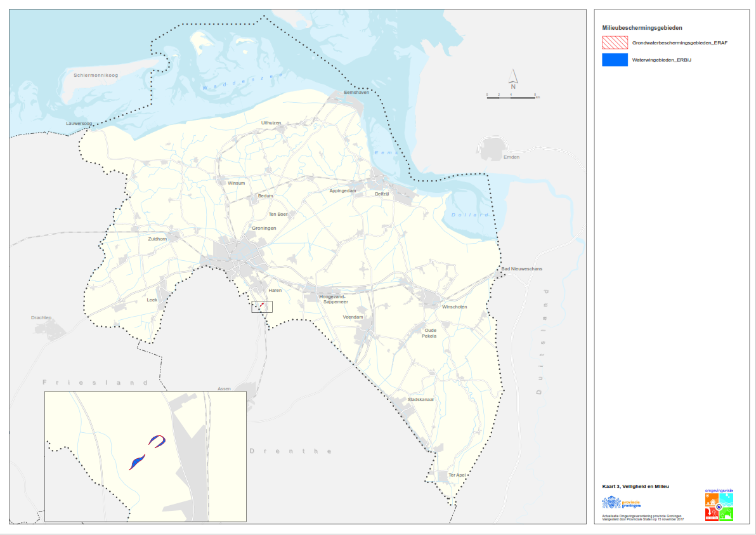Click the U-shaped blue water area in inset
The height and width of the screenshot is (535, 756).
pyautogui.click(x=157, y=440)
